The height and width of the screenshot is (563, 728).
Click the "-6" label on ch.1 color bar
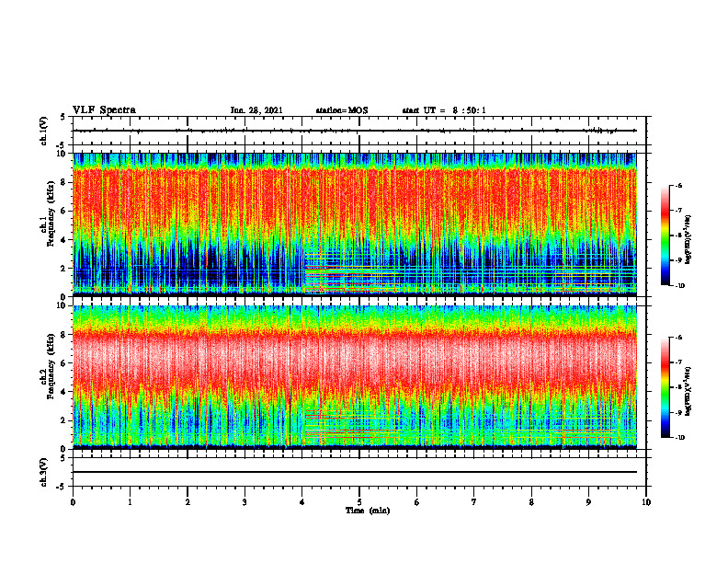[679, 186]
